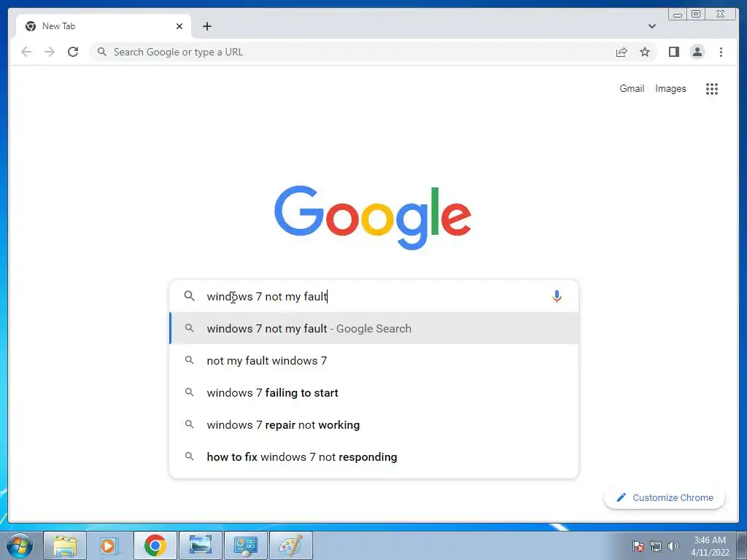
Task: Click the Customize Chrome button
Action: (x=665, y=497)
